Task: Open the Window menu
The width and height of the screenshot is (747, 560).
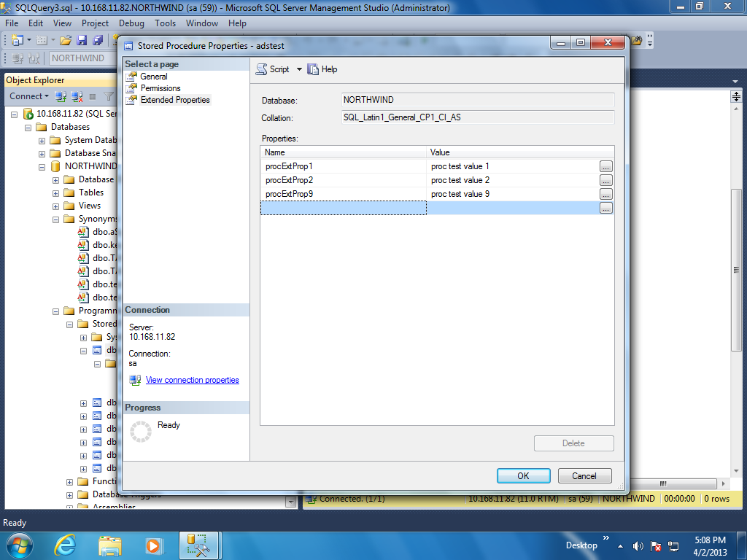Action: (202, 23)
